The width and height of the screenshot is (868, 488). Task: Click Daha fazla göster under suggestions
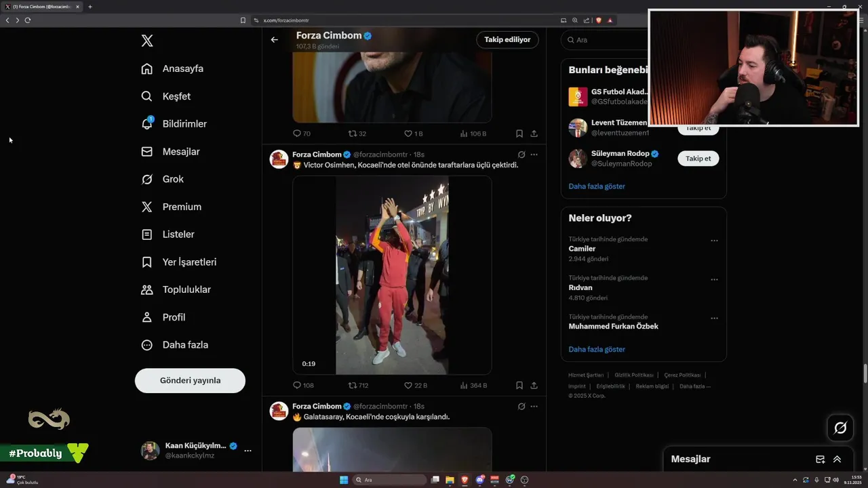(x=597, y=186)
